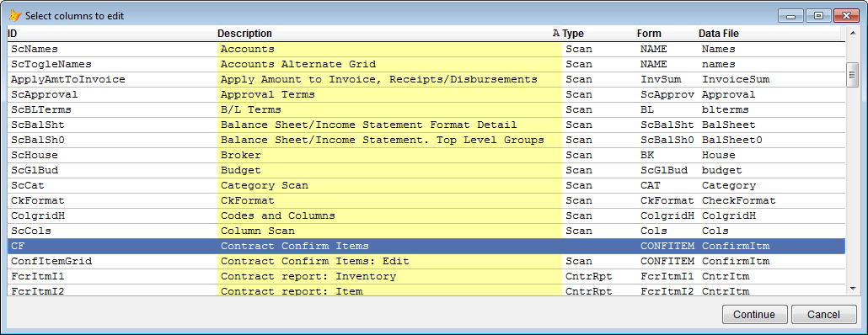Image resolution: width=868 pixels, height=335 pixels.
Task: Click the fox application icon in the title bar
Action: click(x=15, y=15)
